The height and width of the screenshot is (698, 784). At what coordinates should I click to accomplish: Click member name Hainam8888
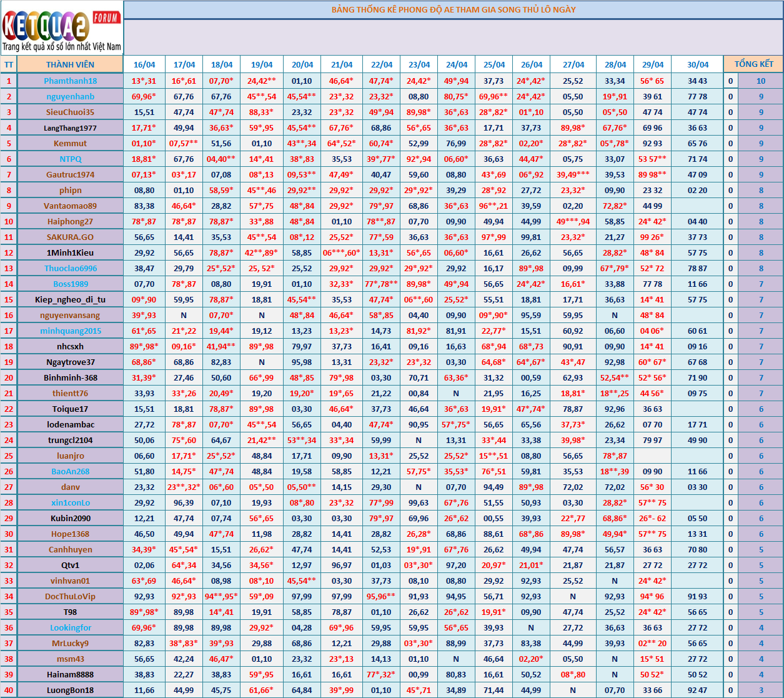pos(71,674)
